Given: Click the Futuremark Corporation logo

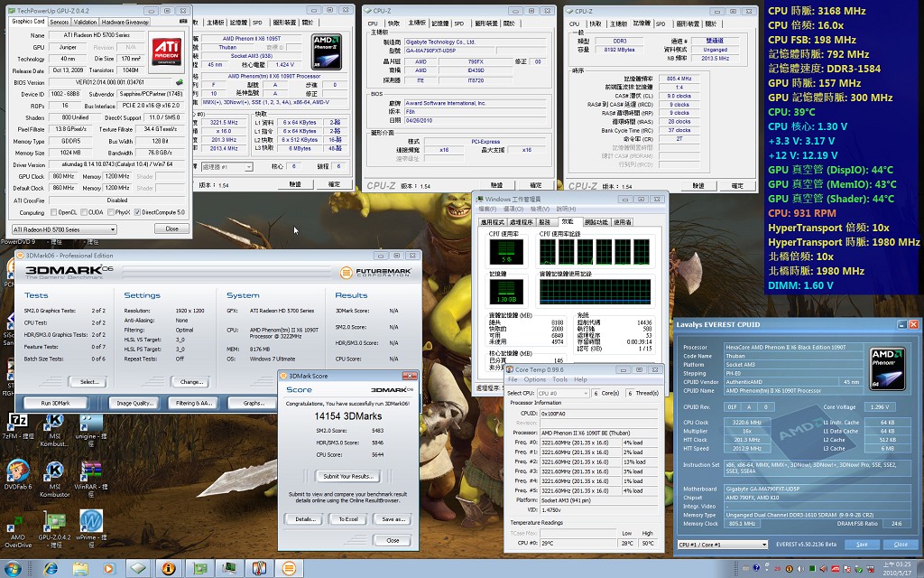Looking at the screenshot, I should click(376, 273).
